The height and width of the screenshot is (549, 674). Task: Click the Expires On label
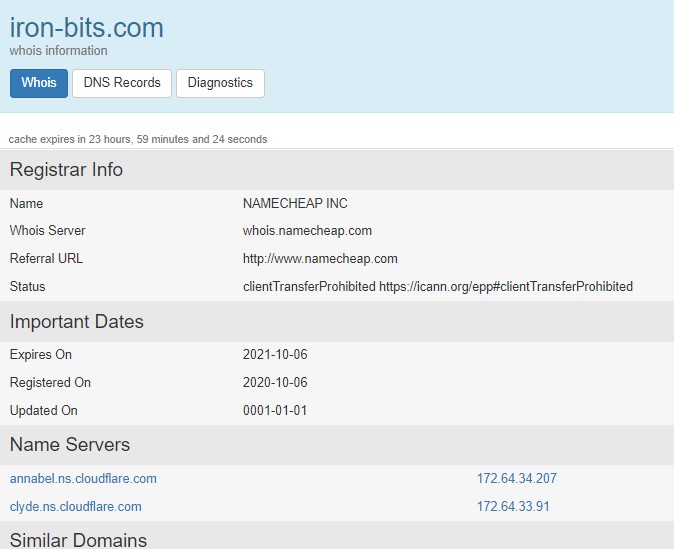(41, 355)
